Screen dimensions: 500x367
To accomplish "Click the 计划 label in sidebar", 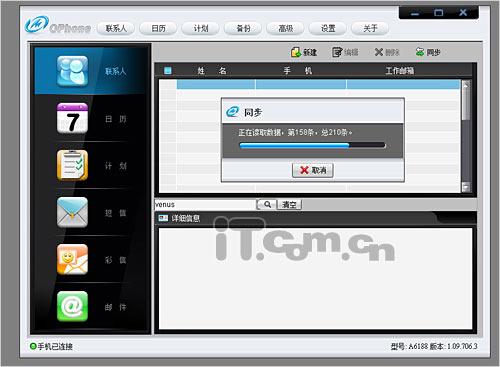I will [116, 166].
